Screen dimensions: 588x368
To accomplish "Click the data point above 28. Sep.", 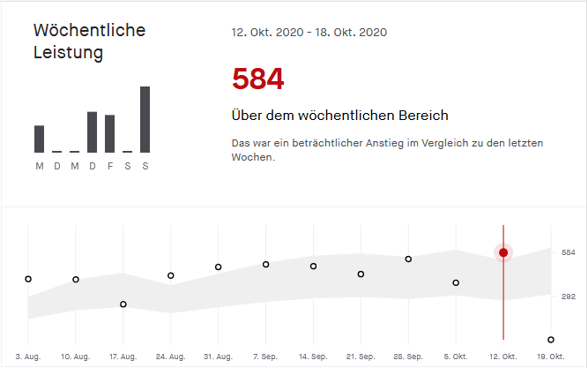I will pyautogui.click(x=408, y=259).
